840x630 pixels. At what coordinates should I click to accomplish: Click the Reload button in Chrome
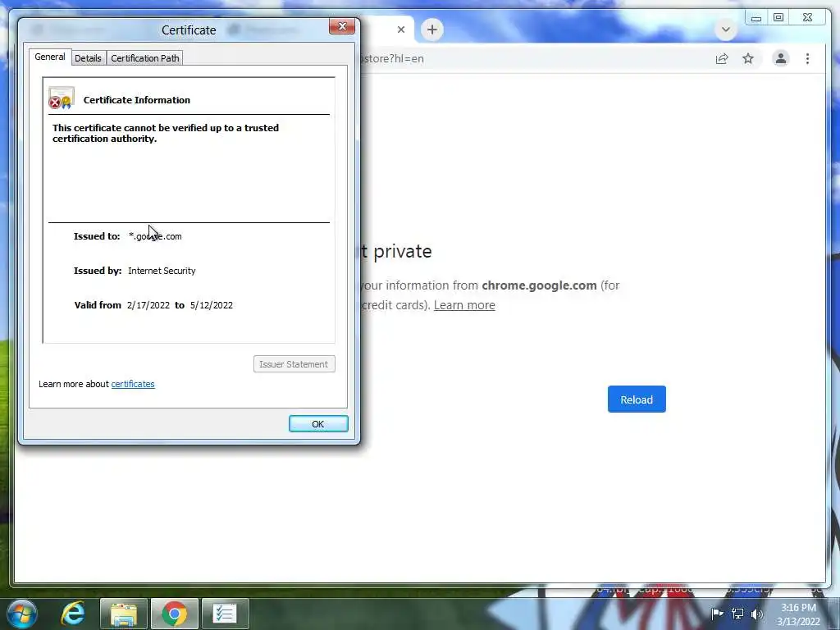637,399
